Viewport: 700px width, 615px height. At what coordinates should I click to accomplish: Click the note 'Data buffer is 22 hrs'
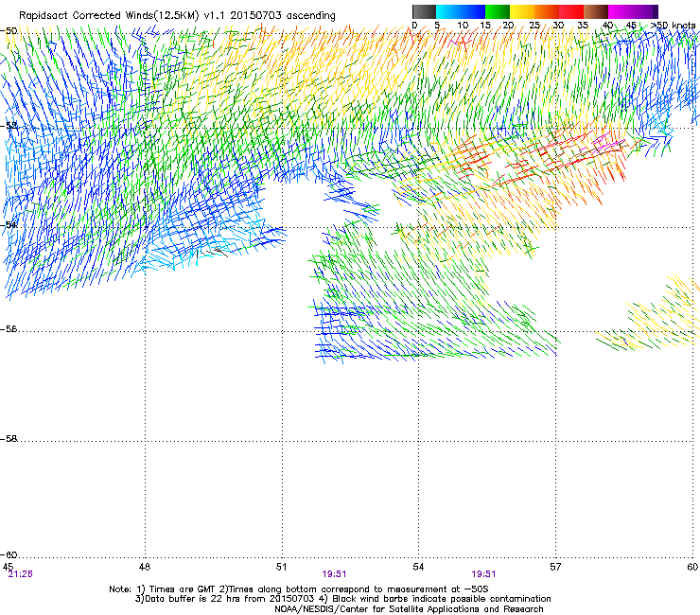tap(193, 599)
